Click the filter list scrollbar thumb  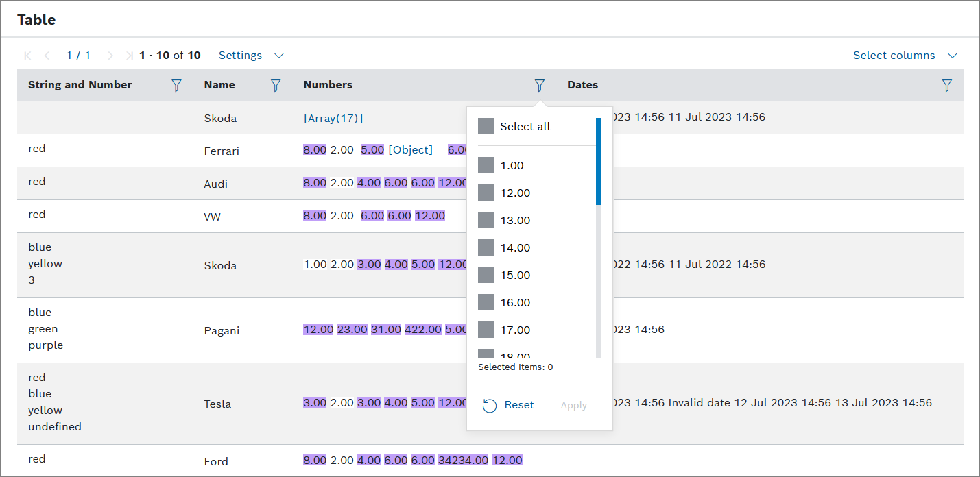[x=599, y=162]
